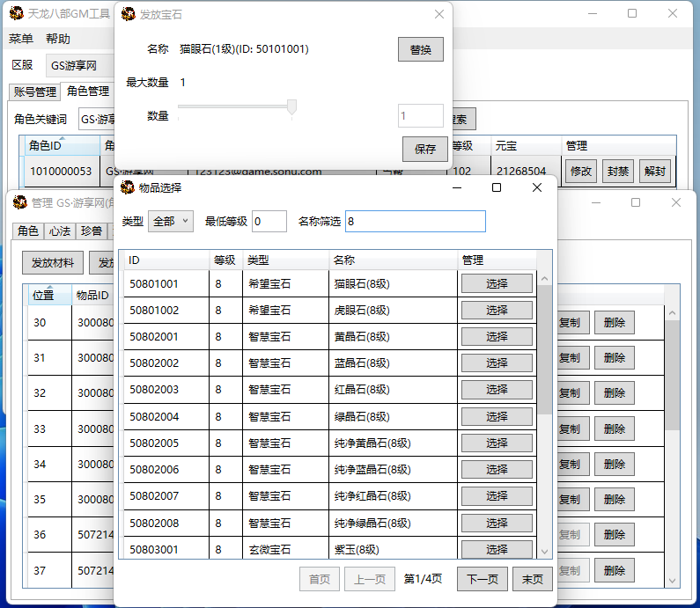This screenshot has width=700, height=608.
Task: Save the gem with the 保存 button
Action: [x=424, y=149]
